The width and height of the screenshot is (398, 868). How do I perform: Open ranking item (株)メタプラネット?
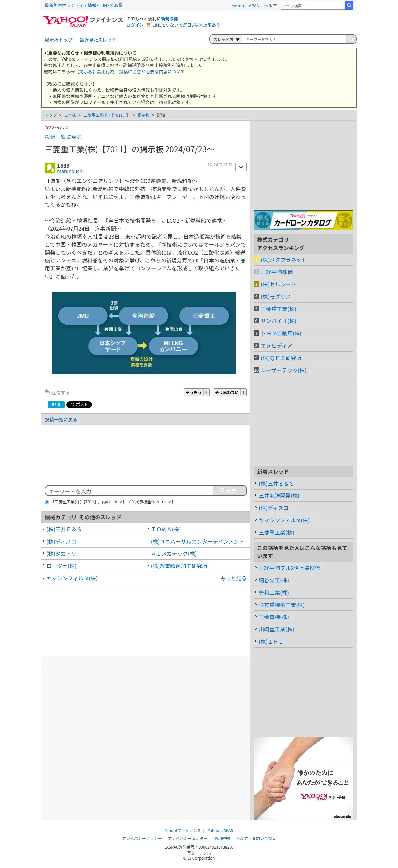coord(283,260)
